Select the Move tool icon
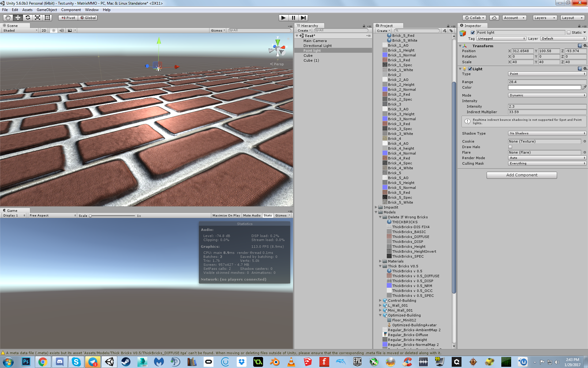The width and height of the screenshot is (588, 368). [x=18, y=18]
